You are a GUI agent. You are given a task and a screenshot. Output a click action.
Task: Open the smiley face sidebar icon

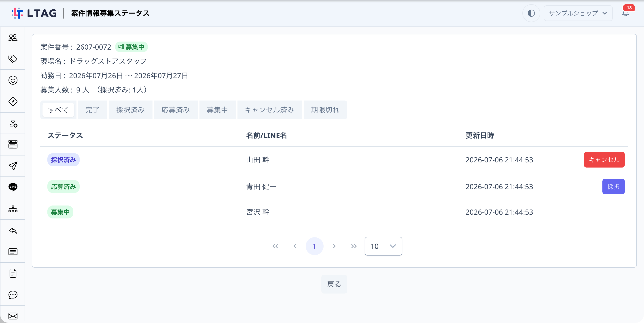click(x=13, y=80)
